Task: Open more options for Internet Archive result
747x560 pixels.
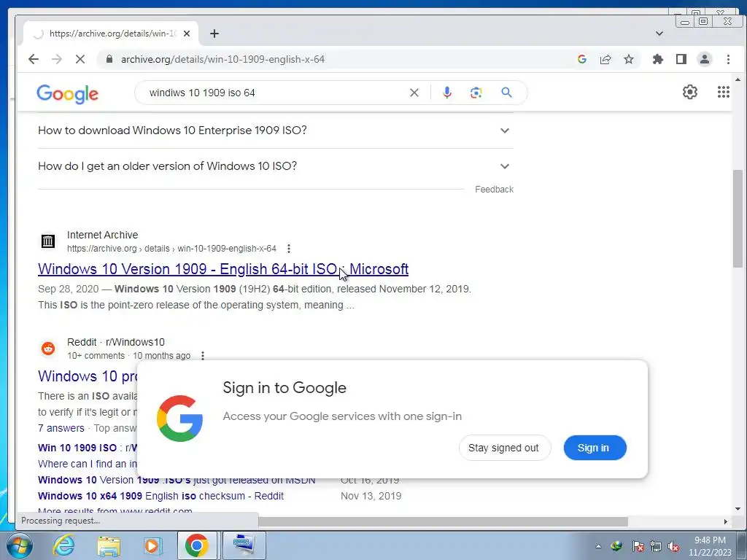Action: (x=289, y=249)
